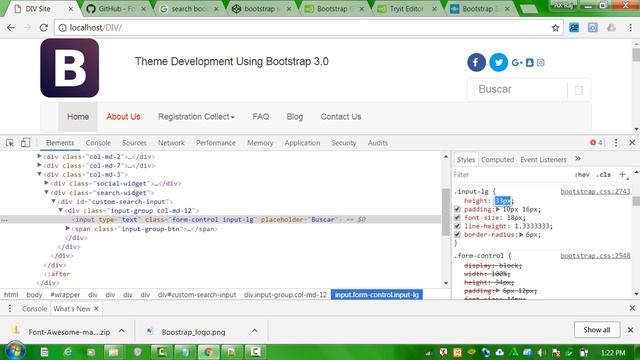Open bootstrap.css:2548 source link
The height and width of the screenshot is (360, 640).
click(595, 256)
